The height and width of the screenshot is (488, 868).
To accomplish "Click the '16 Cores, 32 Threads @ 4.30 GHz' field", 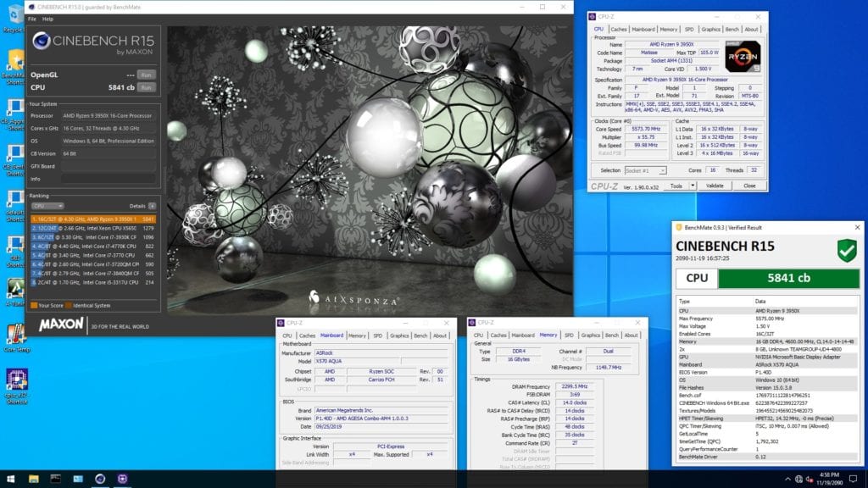I will coord(108,129).
